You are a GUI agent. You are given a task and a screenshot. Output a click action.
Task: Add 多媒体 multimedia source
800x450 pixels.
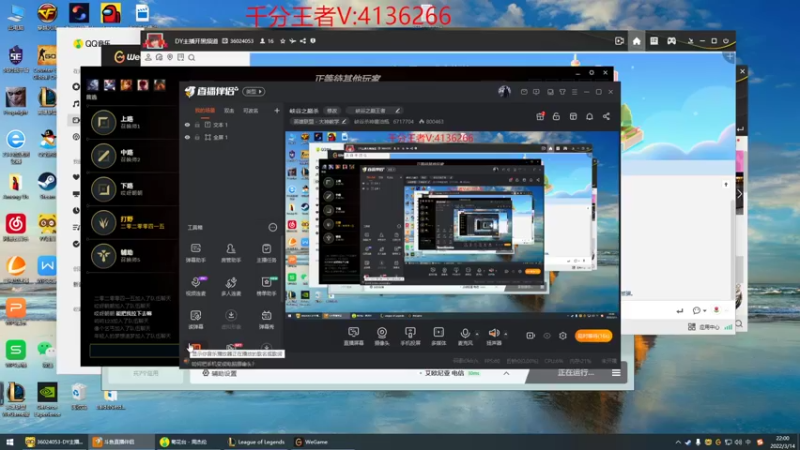(x=438, y=336)
